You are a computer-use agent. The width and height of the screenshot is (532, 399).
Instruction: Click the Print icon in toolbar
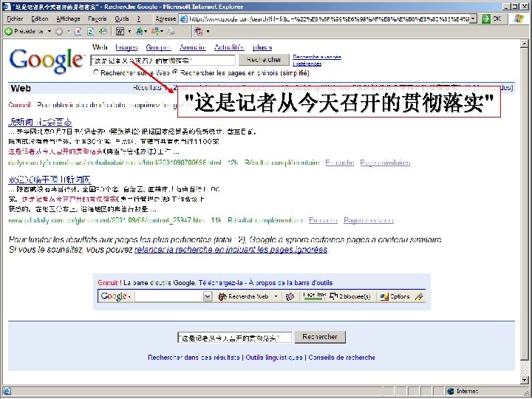pyautogui.click(x=171, y=32)
